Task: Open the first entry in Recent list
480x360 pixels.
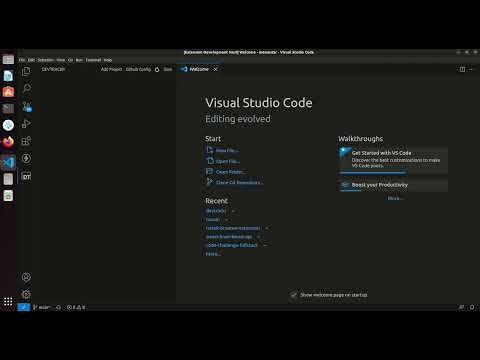Action: [x=216, y=211]
